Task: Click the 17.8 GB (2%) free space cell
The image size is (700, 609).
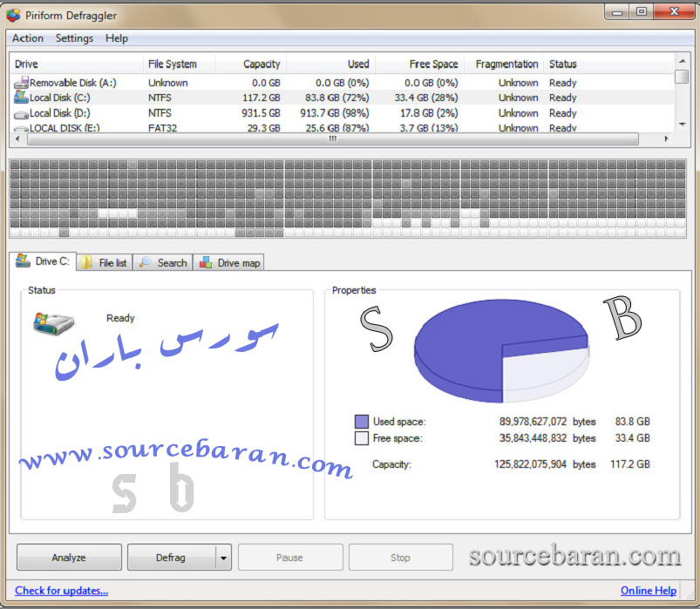Action: (x=429, y=113)
